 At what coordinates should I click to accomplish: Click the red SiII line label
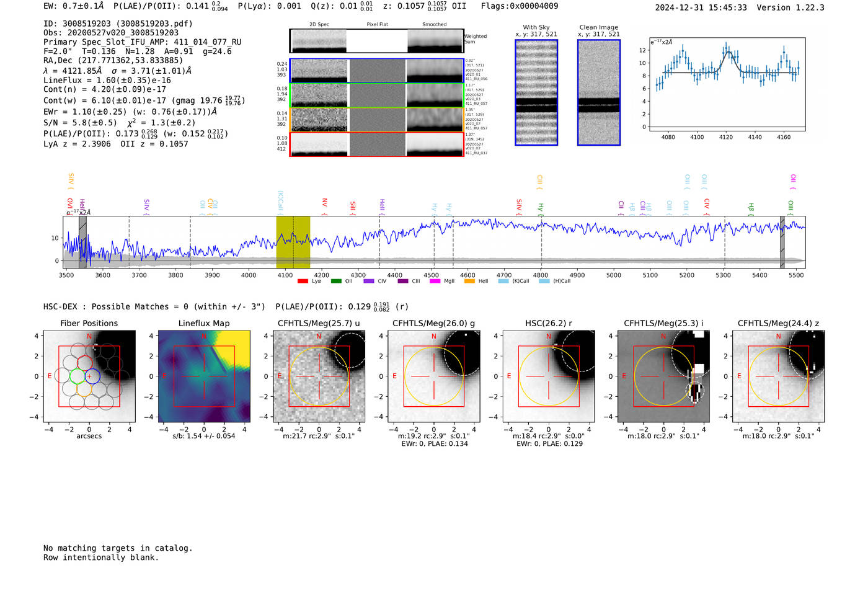click(353, 207)
